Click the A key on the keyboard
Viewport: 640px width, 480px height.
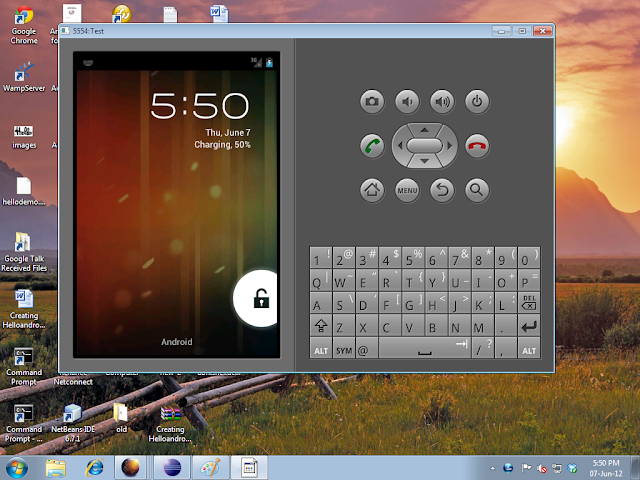pyautogui.click(x=321, y=302)
